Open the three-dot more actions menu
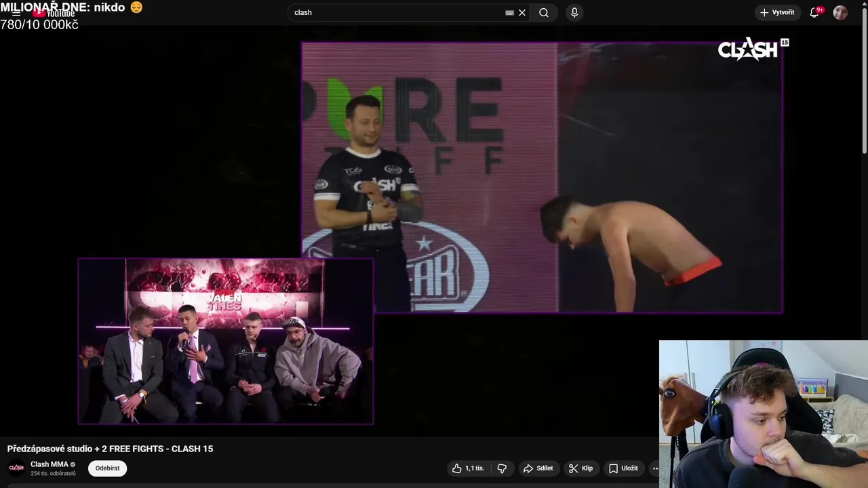Screen dimensions: 868x488 654,468
